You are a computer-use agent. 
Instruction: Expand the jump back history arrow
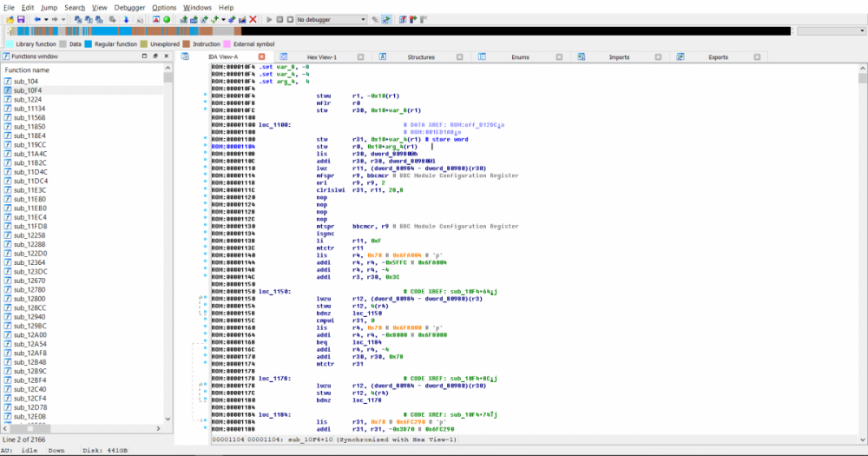[46, 19]
